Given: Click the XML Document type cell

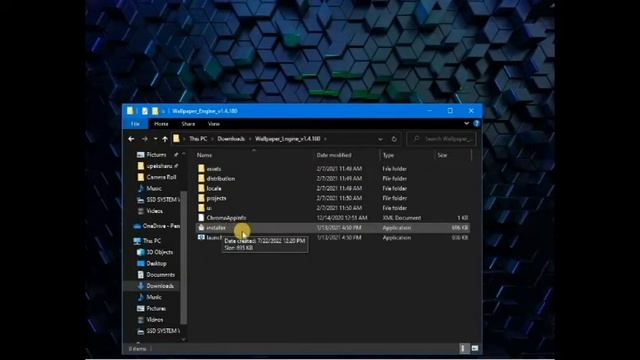Looking at the screenshot, I should (x=402, y=218).
